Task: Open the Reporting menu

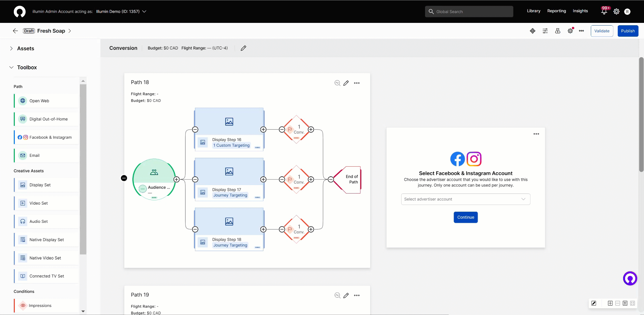Action: click(556, 11)
